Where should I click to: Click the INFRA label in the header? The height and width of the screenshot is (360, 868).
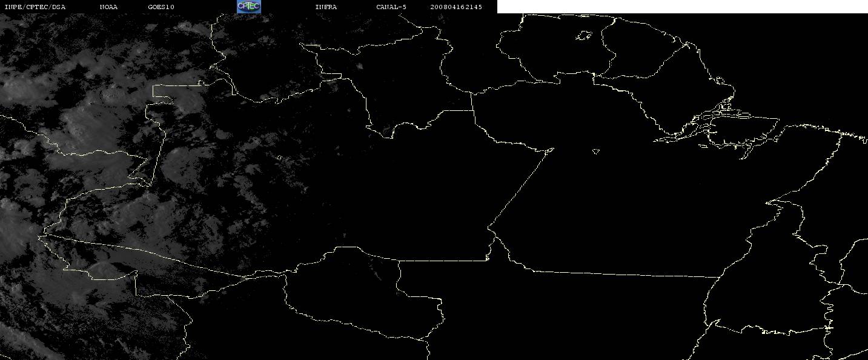[326, 7]
